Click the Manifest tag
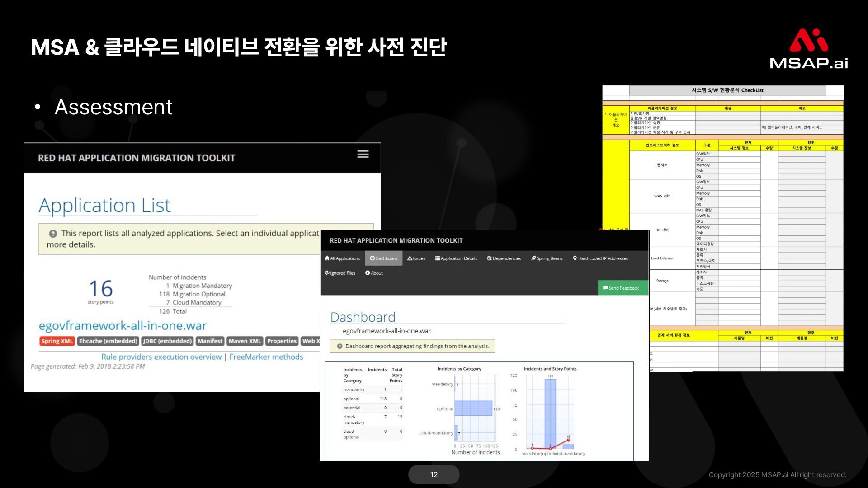This screenshot has width=868, height=488. [x=210, y=341]
